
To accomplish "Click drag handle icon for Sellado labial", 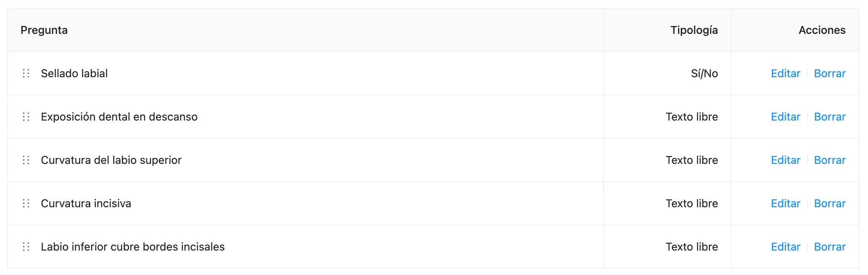I will coord(26,73).
